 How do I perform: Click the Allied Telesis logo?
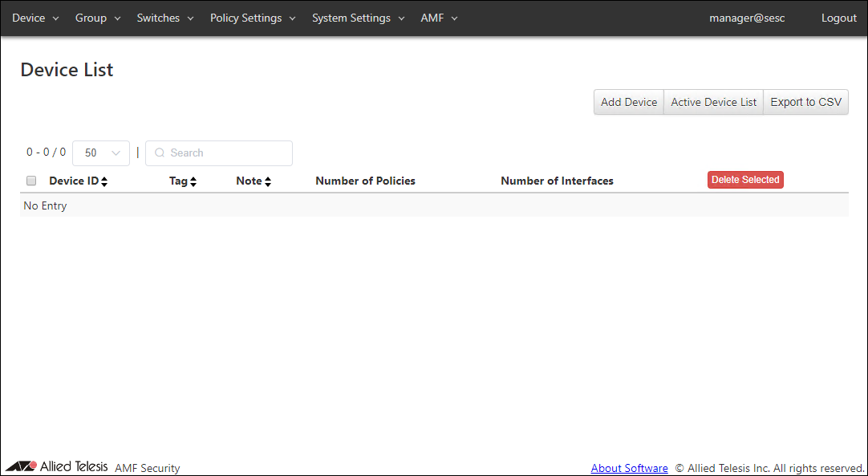[56, 466]
